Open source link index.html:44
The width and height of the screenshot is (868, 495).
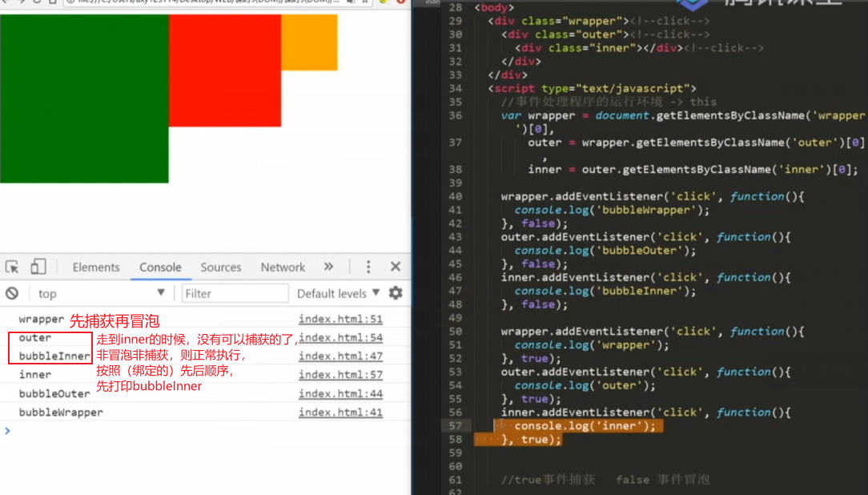pyautogui.click(x=340, y=393)
